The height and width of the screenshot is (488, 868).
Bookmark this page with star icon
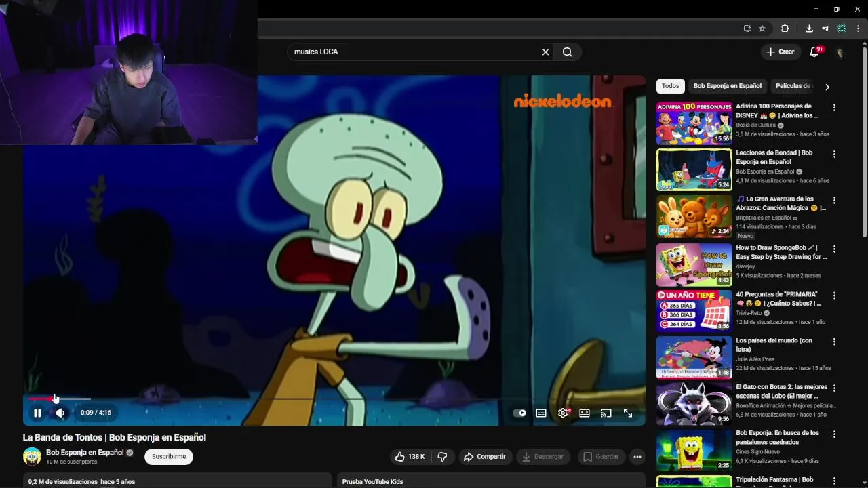coord(762,28)
